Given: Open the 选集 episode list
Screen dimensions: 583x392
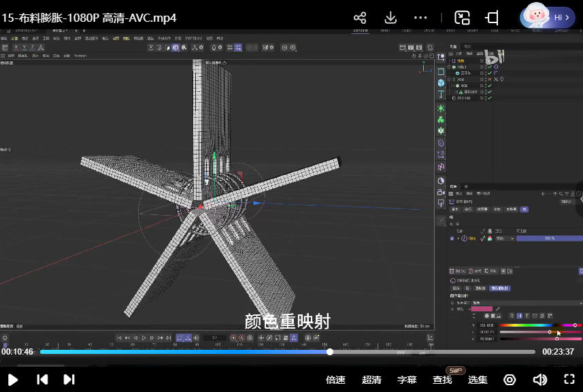Looking at the screenshot, I should click(478, 380).
